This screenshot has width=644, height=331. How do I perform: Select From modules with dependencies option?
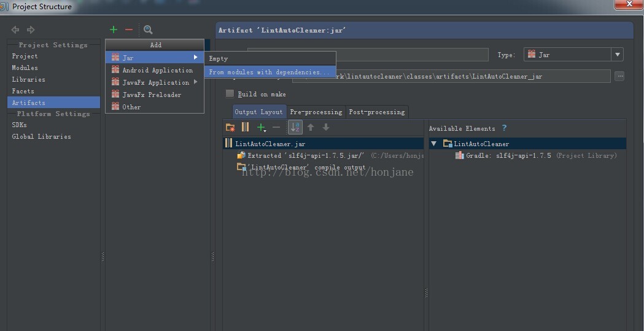(270, 72)
